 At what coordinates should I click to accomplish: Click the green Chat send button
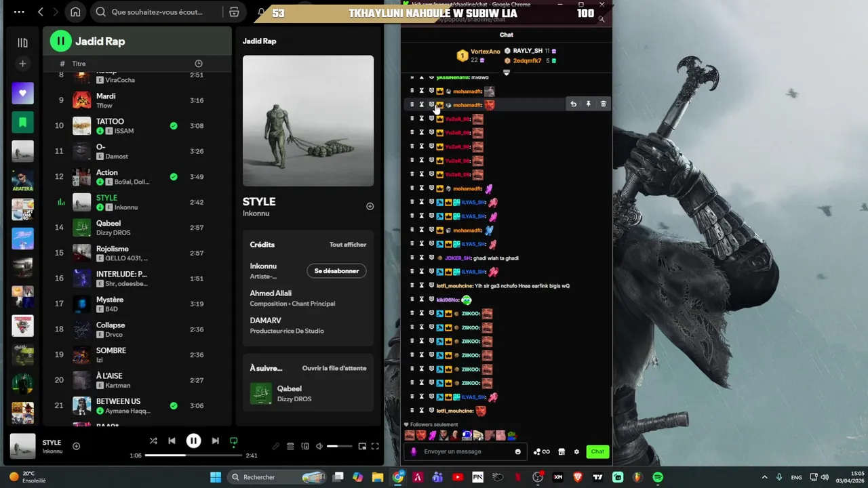(597, 451)
